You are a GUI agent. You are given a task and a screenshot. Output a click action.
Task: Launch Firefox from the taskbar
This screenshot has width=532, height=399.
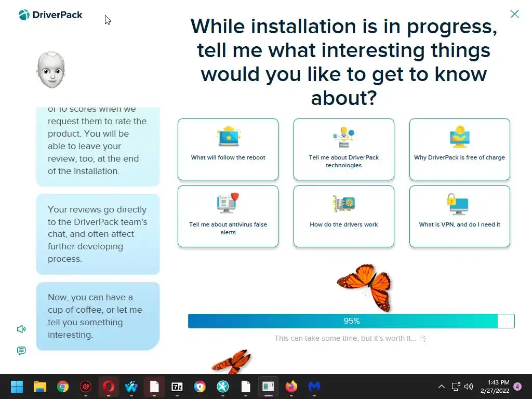click(x=291, y=387)
